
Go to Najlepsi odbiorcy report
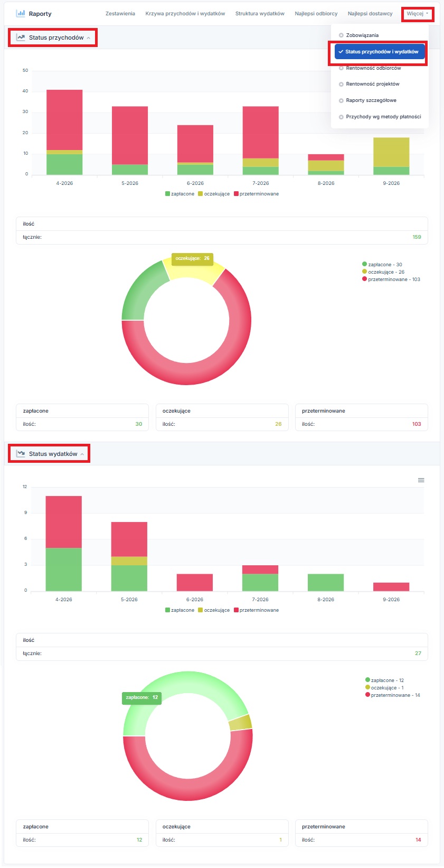pos(316,14)
